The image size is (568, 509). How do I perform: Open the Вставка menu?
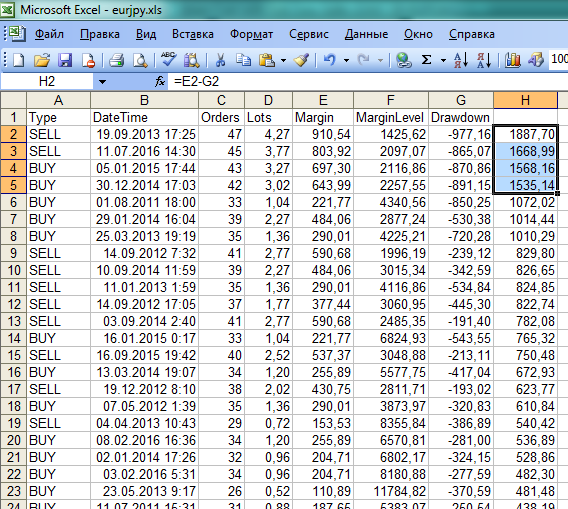click(193, 34)
